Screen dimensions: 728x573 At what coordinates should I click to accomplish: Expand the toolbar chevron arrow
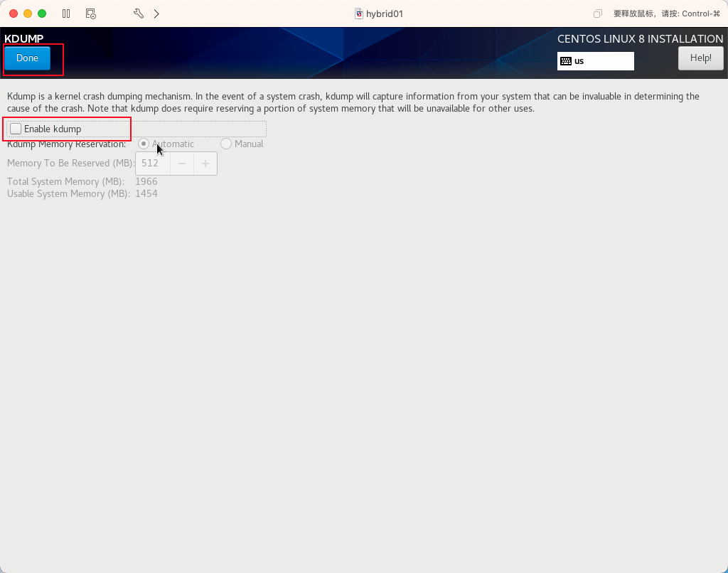pyautogui.click(x=156, y=14)
